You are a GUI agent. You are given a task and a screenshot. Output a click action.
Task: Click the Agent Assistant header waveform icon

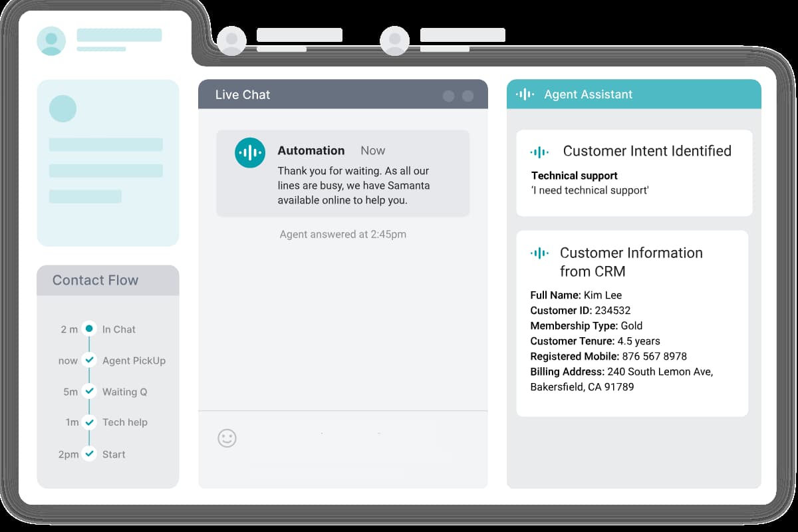click(525, 94)
